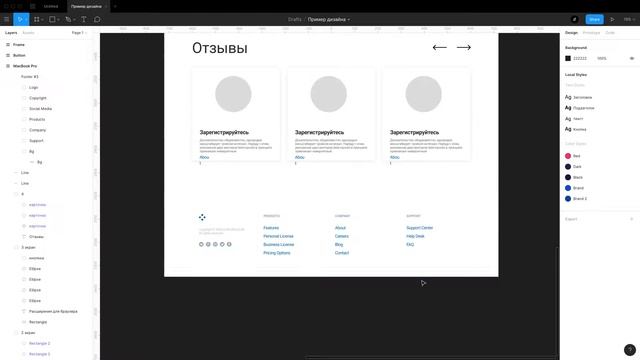This screenshot has width=640, height=360.
Task: Select the Текст text style
Action: tap(574, 119)
